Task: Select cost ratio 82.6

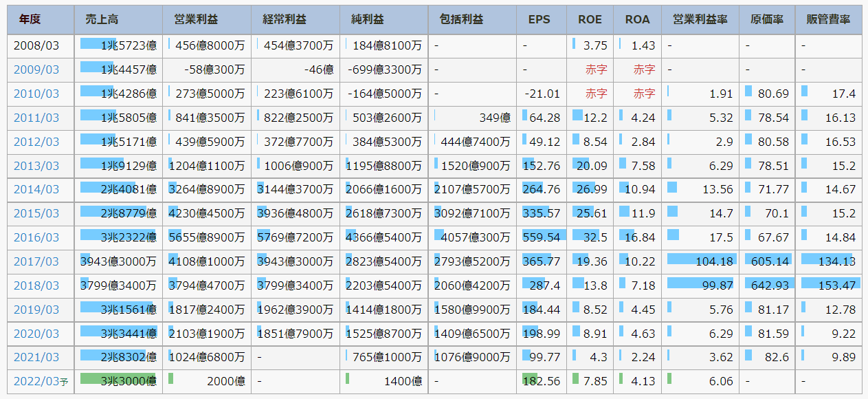Action: click(x=777, y=357)
